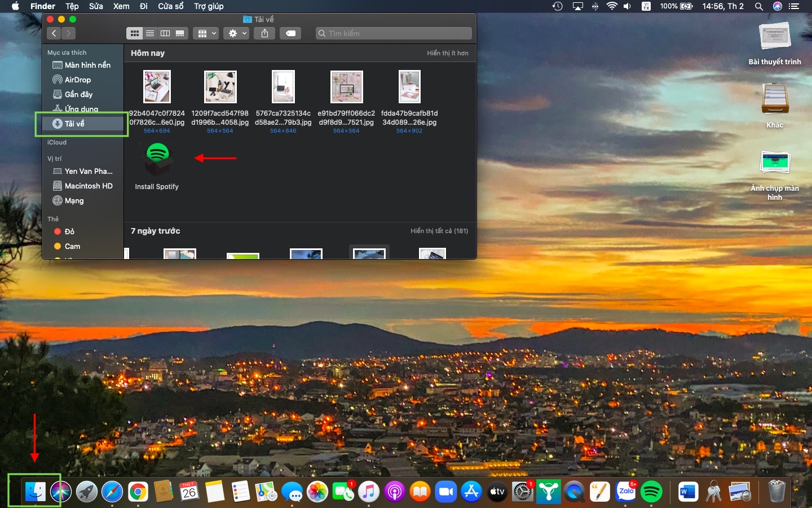Open Keychain Access keys icon in dock
812x508 pixels.
coord(714,492)
